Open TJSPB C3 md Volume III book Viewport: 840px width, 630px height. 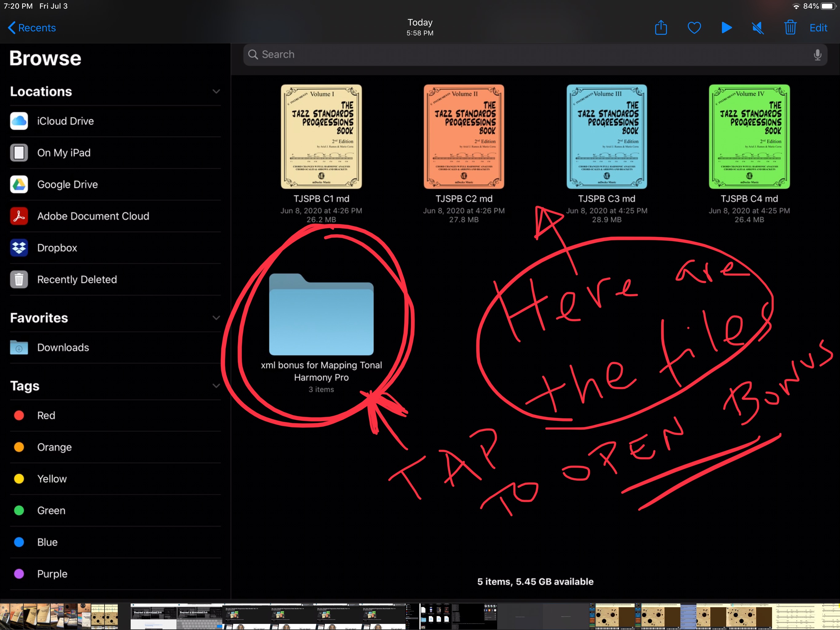coord(607,137)
